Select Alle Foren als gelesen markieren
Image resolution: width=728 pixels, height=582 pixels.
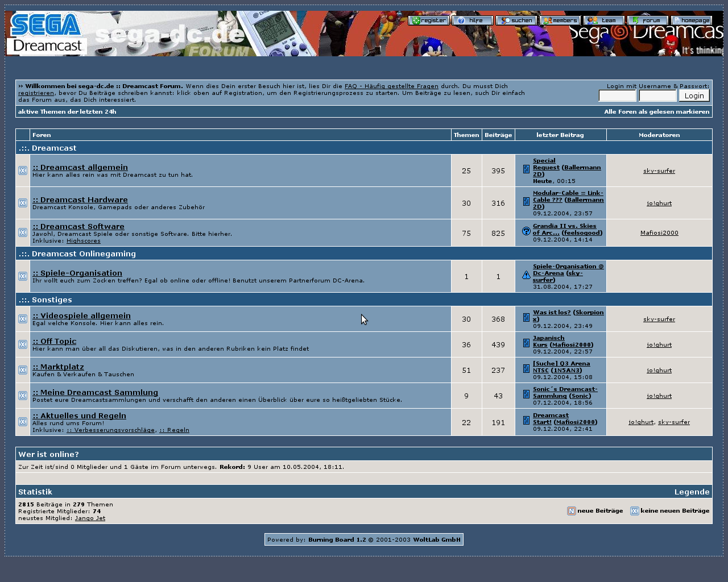[657, 112]
